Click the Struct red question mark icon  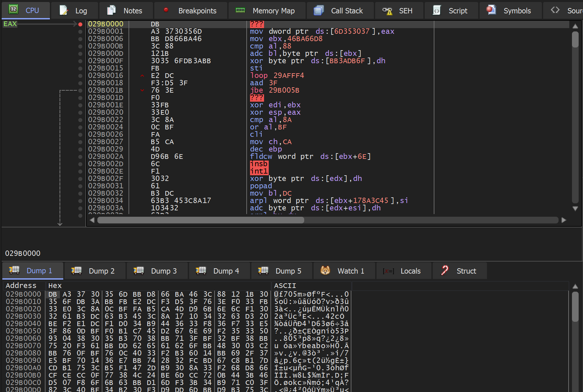click(445, 270)
